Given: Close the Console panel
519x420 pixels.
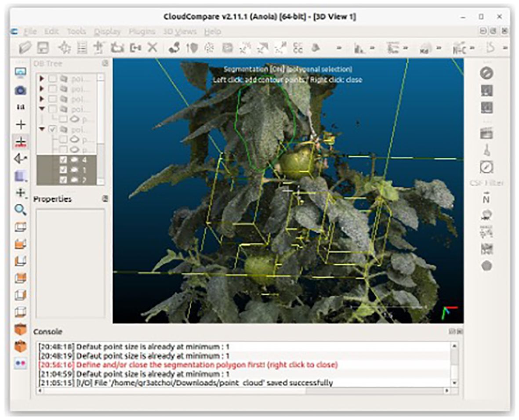Looking at the screenshot, I should pyautogui.click(x=459, y=331).
